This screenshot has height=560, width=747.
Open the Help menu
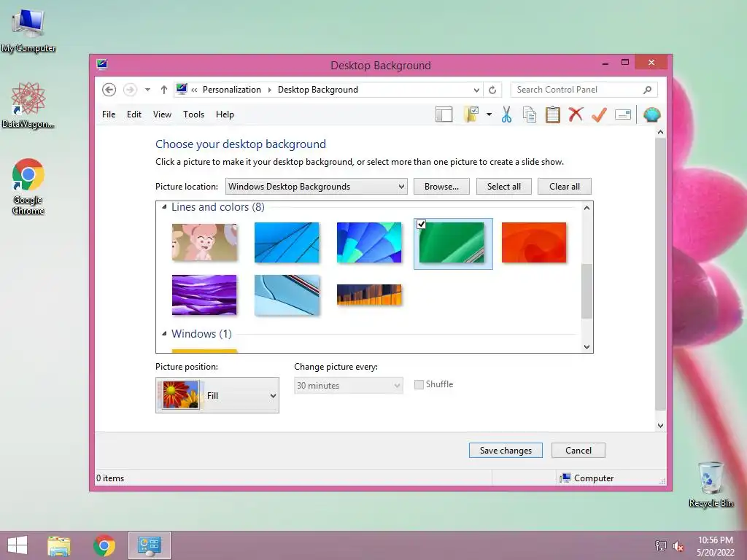[225, 114]
